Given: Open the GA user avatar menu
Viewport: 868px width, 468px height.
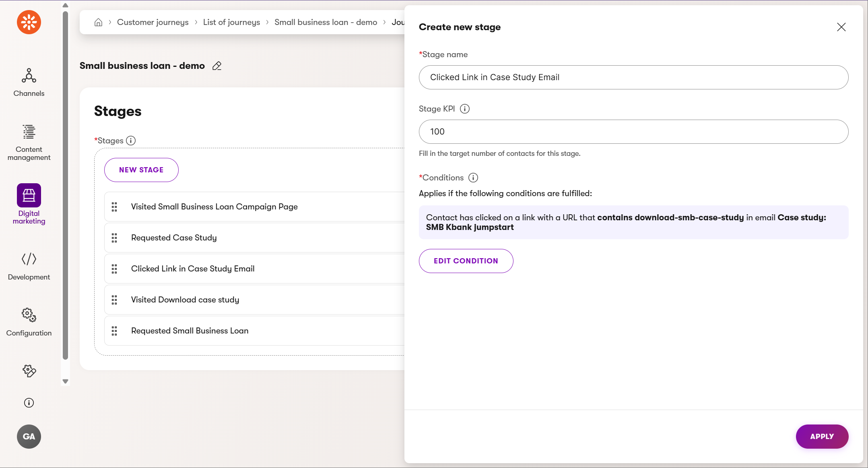Looking at the screenshot, I should pos(29,437).
